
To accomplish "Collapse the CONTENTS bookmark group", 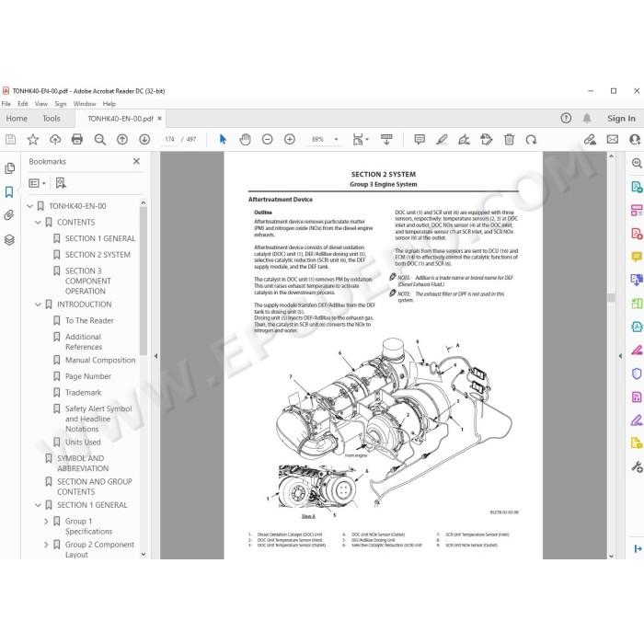I will [38, 223].
